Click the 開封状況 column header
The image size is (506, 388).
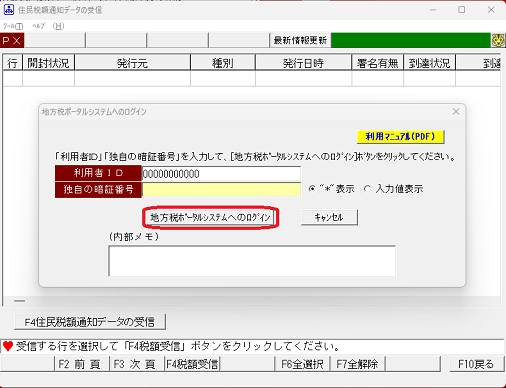pyautogui.click(x=49, y=63)
